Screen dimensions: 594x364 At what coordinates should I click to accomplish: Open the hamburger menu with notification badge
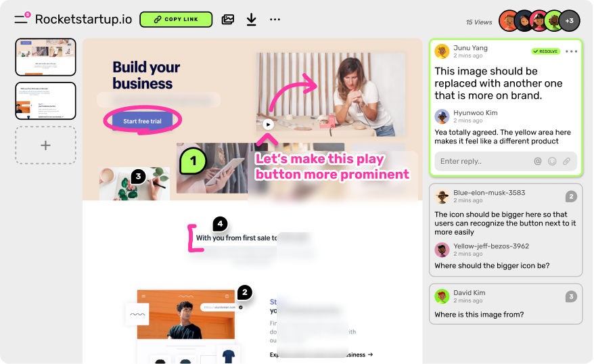click(22, 18)
